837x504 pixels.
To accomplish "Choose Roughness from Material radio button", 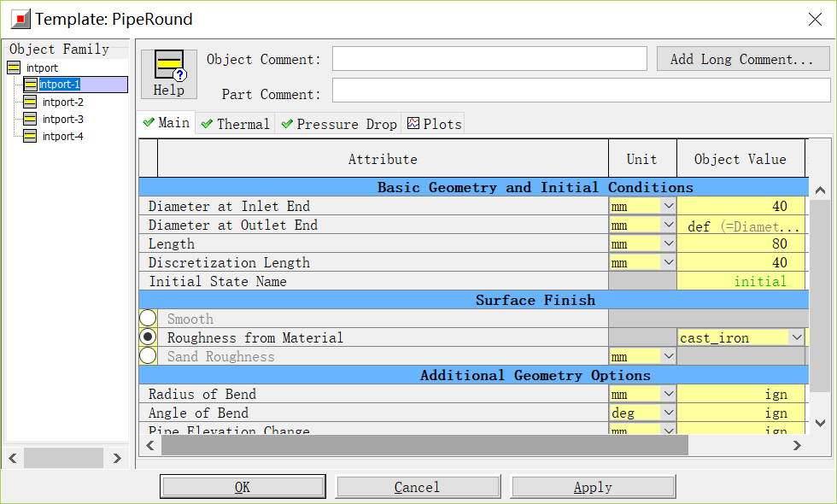I will click(148, 337).
